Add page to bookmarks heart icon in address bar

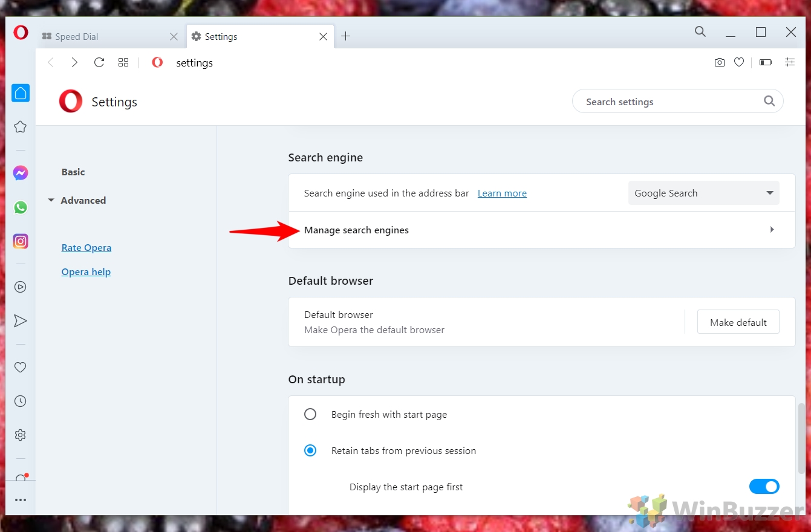click(739, 62)
